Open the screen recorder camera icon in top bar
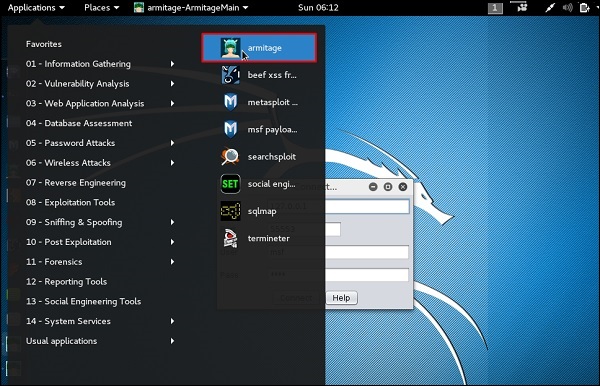 pyautogui.click(x=522, y=7)
